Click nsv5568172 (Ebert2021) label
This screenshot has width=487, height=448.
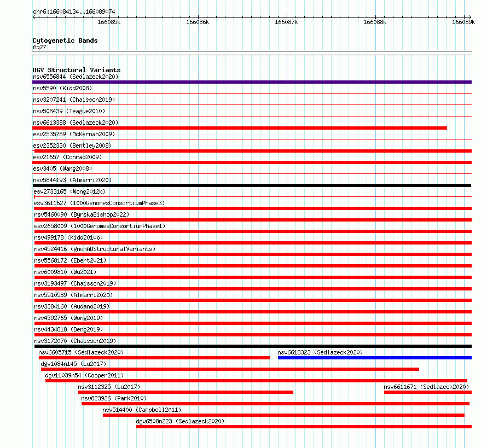[70, 260]
